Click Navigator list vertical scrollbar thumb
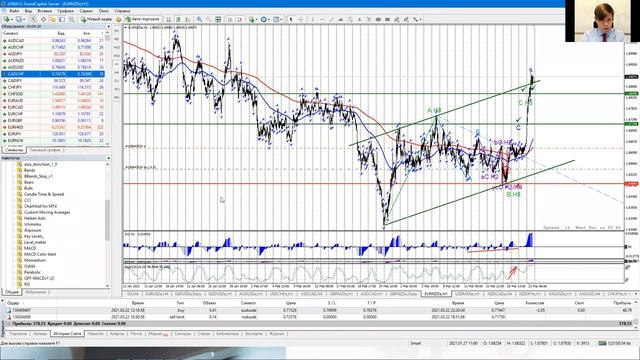This screenshot has width=640, height=360. pyautogui.click(x=108, y=220)
